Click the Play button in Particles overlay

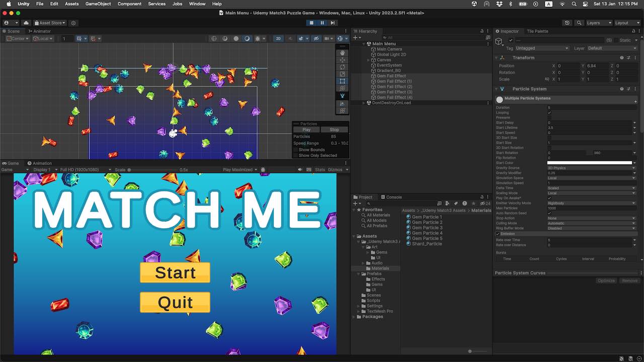tap(306, 130)
